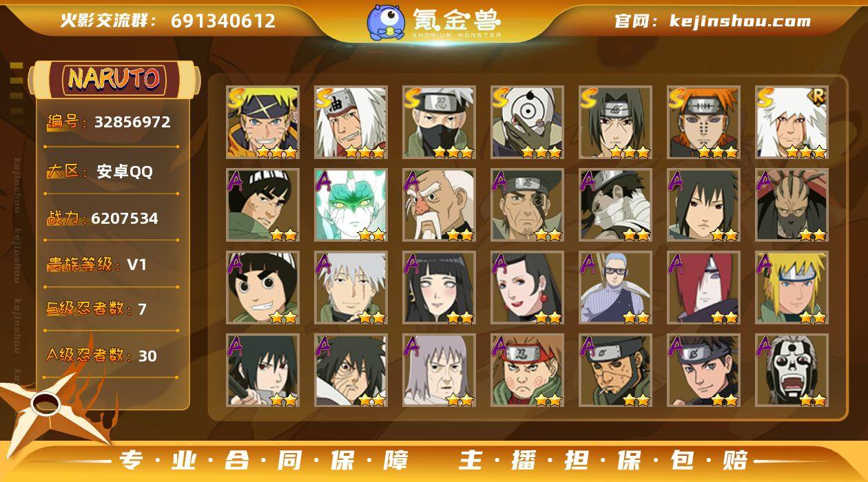Click the Itachi S-rank portrait
This screenshot has height=482, width=868.
point(615,123)
